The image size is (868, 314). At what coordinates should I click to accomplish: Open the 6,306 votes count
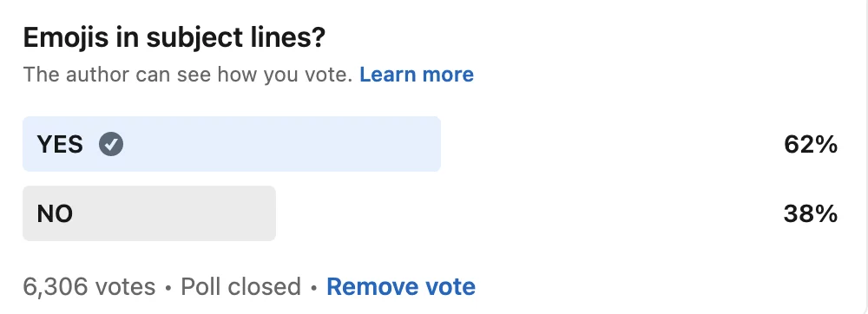tap(89, 286)
